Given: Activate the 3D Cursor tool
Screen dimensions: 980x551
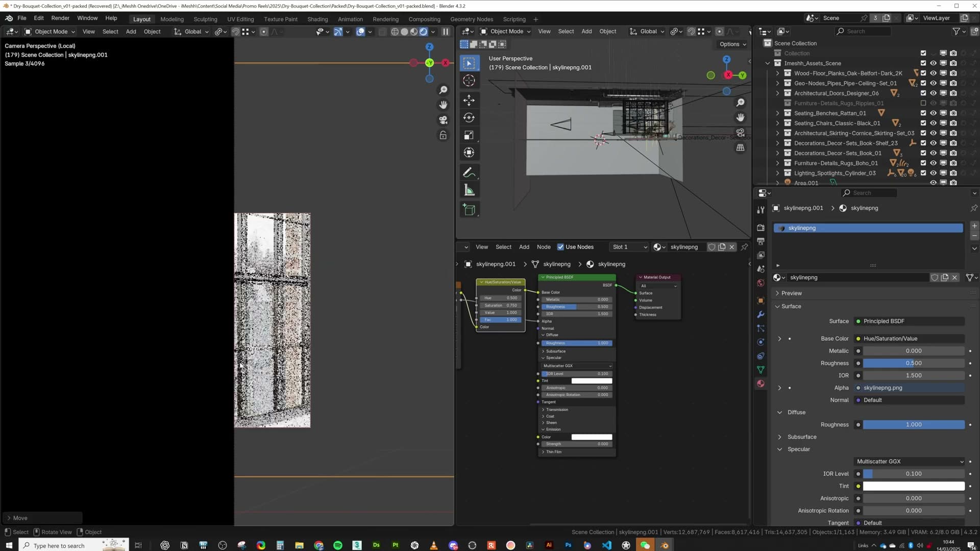Looking at the screenshot, I should tap(469, 81).
